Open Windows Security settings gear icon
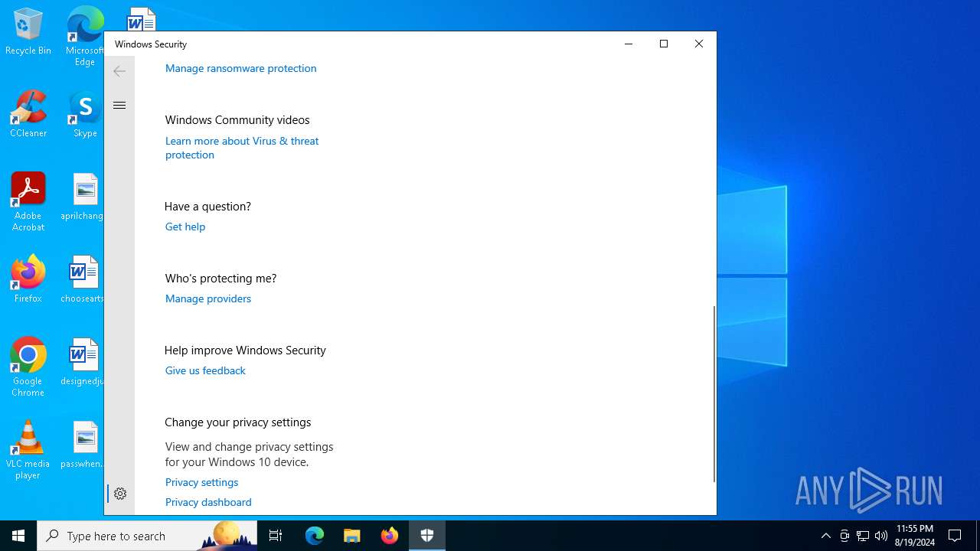The width and height of the screenshot is (980, 551). (120, 494)
